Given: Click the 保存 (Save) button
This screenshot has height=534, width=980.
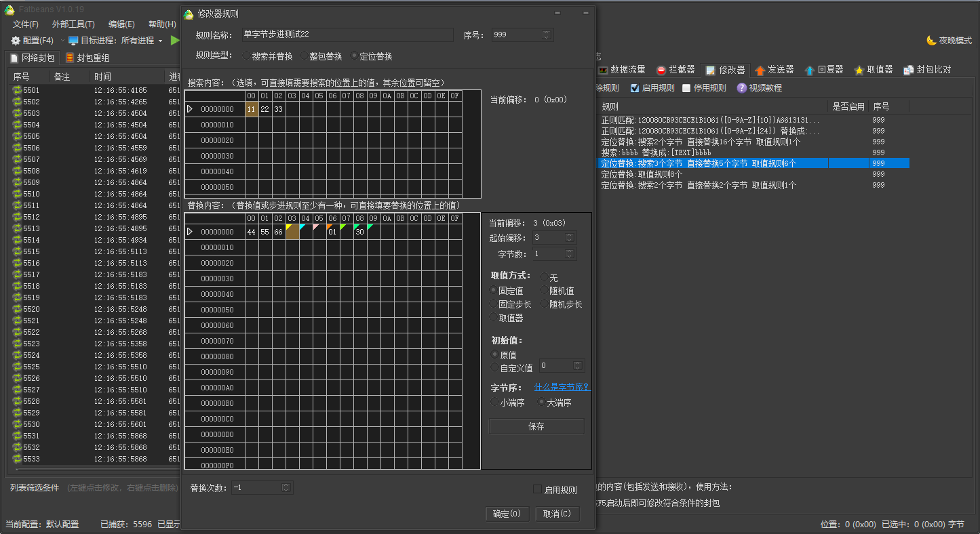Looking at the screenshot, I should [536, 426].
